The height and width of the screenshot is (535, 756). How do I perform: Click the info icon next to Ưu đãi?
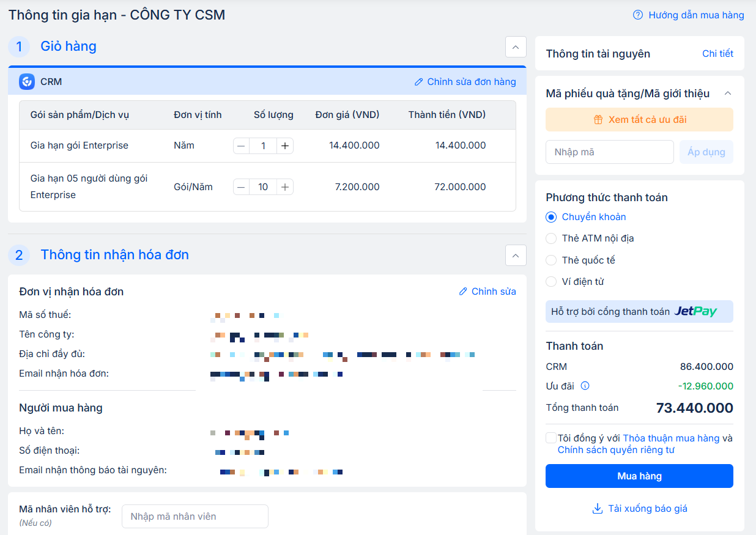585,386
